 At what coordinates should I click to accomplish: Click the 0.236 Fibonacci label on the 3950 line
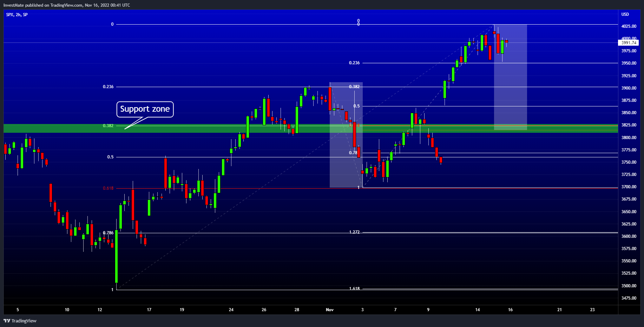tap(354, 63)
